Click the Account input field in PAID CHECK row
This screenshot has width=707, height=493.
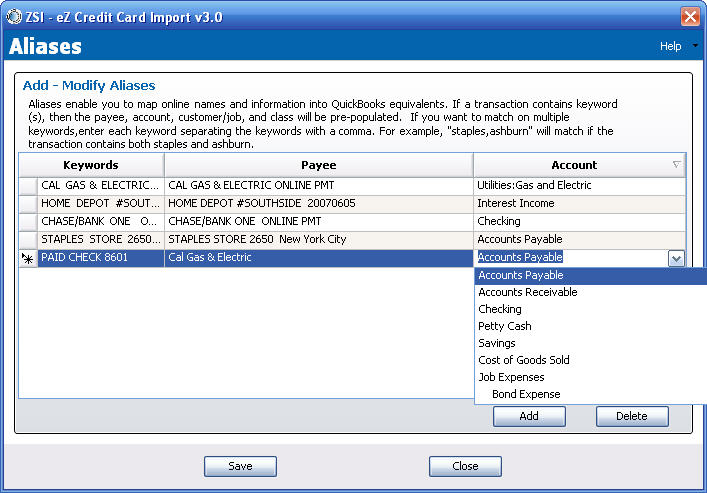(571, 258)
